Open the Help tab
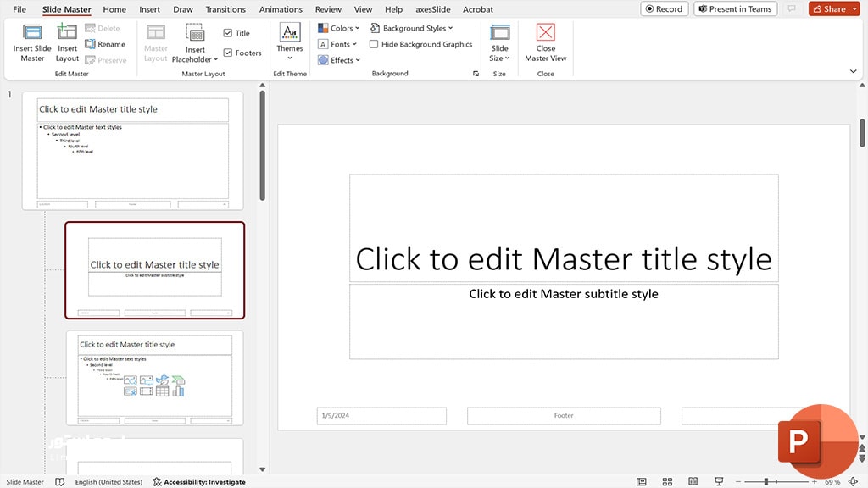This screenshot has height=488, width=868. point(393,9)
